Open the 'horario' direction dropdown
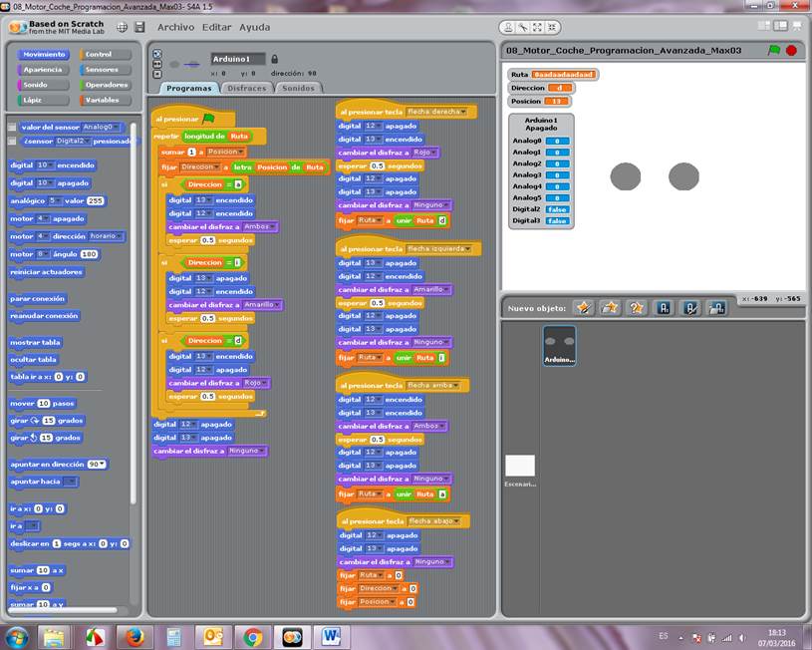The width and height of the screenshot is (812, 650). coord(107,236)
